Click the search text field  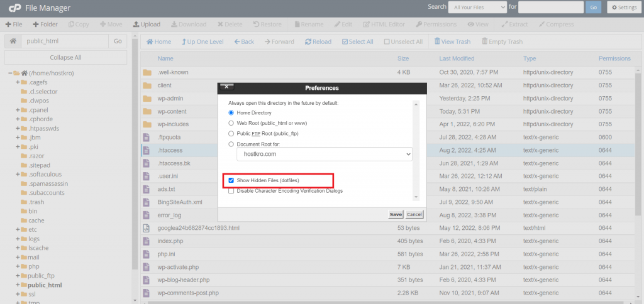[x=551, y=8]
